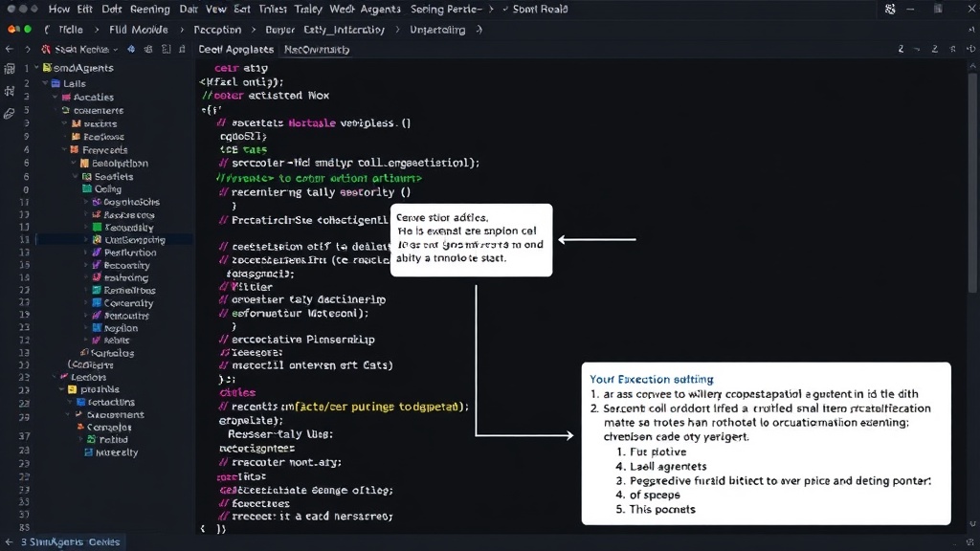
Task: Collapse the smdAgents root node
Action: point(37,68)
